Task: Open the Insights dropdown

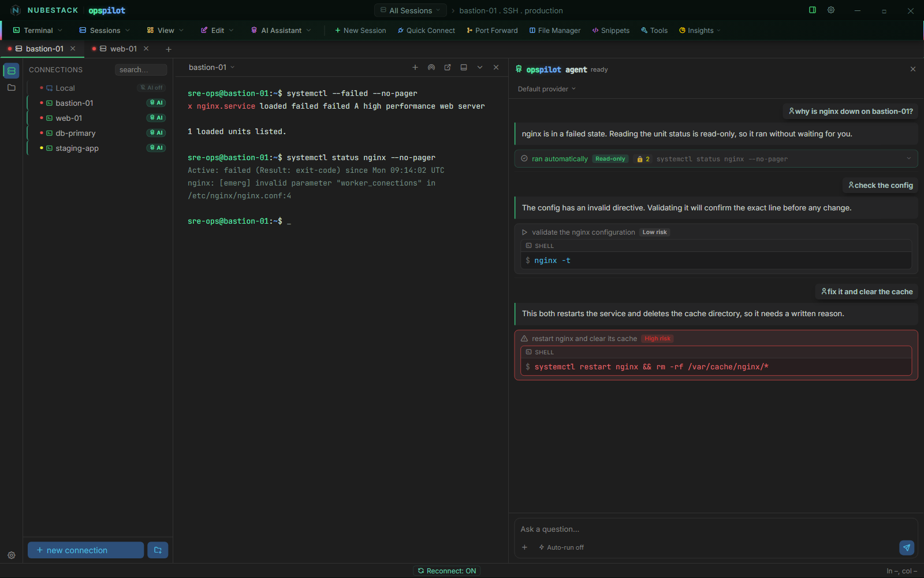Action: (x=699, y=31)
